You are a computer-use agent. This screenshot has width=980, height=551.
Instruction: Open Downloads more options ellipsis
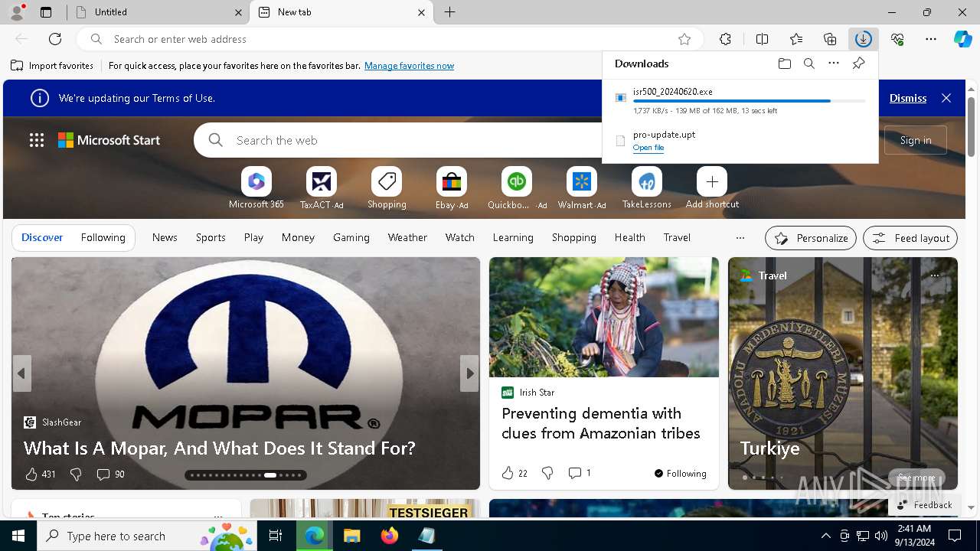point(834,64)
